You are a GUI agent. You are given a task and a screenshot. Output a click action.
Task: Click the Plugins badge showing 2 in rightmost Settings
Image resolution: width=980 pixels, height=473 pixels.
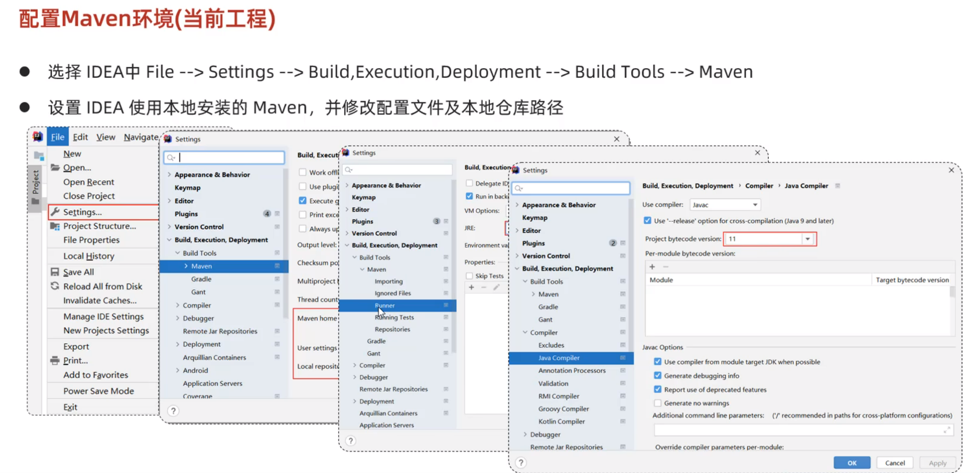(613, 243)
